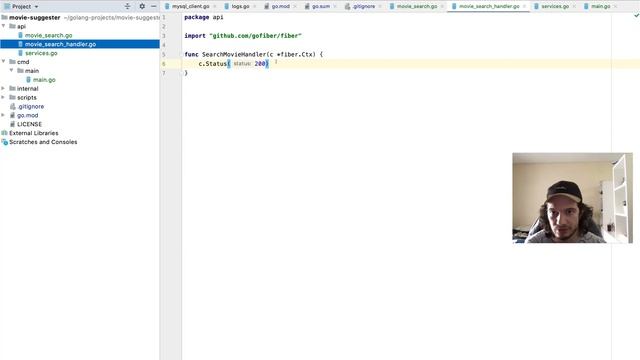Click movie_search.go file icon in tree
Viewport: 640px width, 360px height.
pos(20,35)
